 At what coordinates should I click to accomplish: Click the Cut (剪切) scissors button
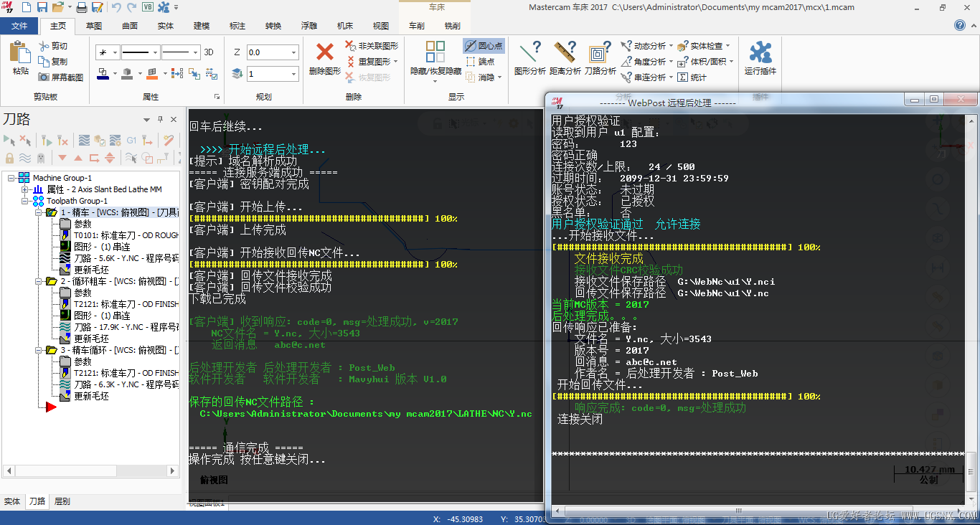pos(53,46)
